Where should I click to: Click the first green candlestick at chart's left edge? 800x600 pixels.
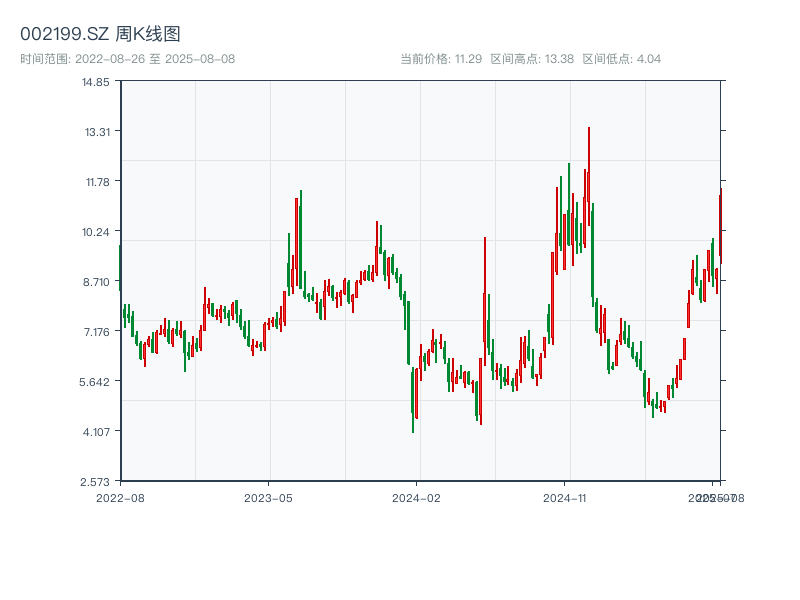point(120,268)
